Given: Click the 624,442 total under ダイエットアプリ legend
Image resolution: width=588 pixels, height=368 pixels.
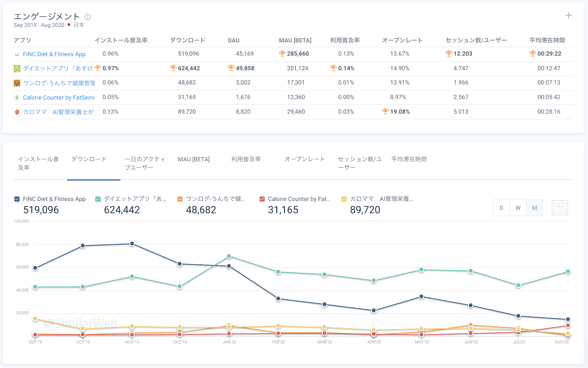Looking at the screenshot, I should pyautogui.click(x=122, y=210).
